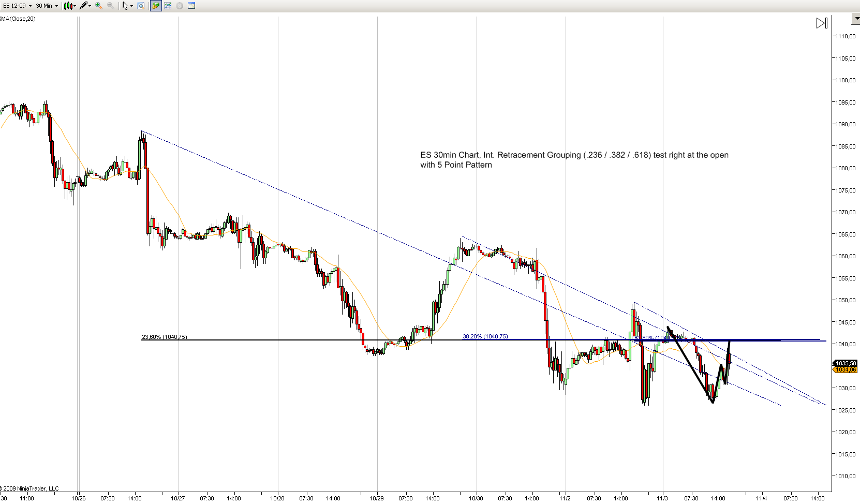Viewport: 860px width, 504px height.
Task: Click the top-right scroll down arrow
Action: tap(856, 19)
